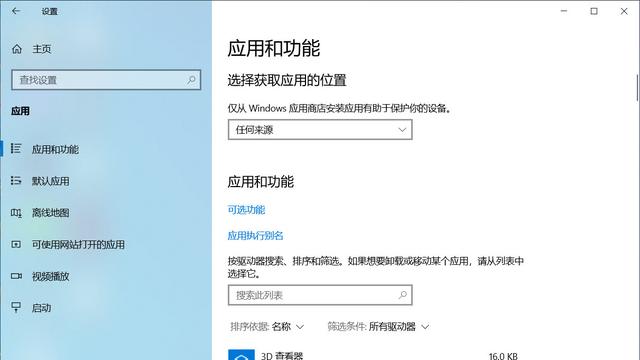The height and width of the screenshot is (360, 640).
Task: Open 可使用网站打开的应用 page
Action: click(78, 244)
